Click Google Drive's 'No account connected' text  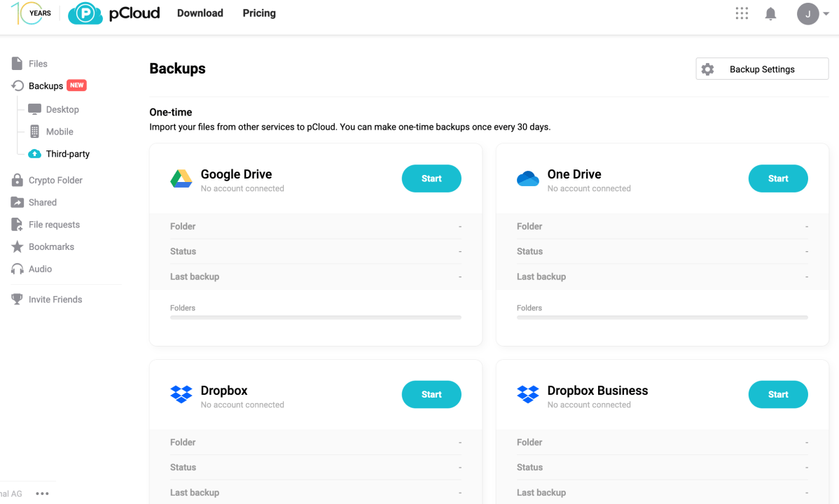pyautogui.click(x=242, y=188)
